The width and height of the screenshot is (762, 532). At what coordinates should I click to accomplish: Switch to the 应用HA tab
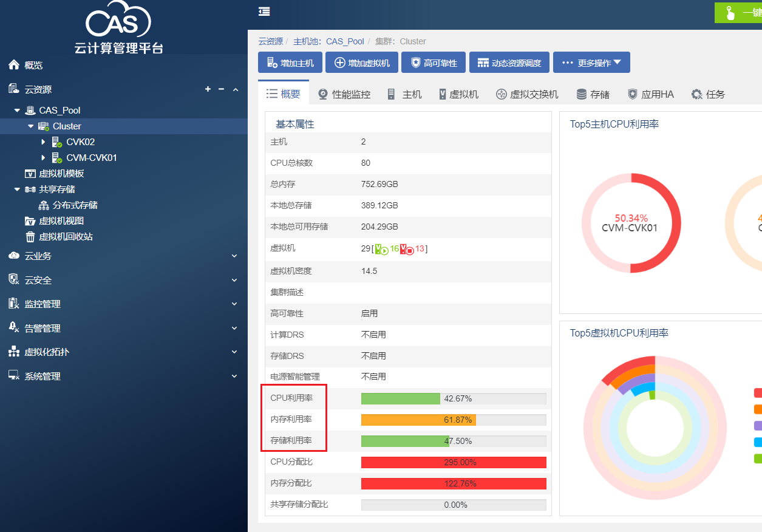(650, 94)
